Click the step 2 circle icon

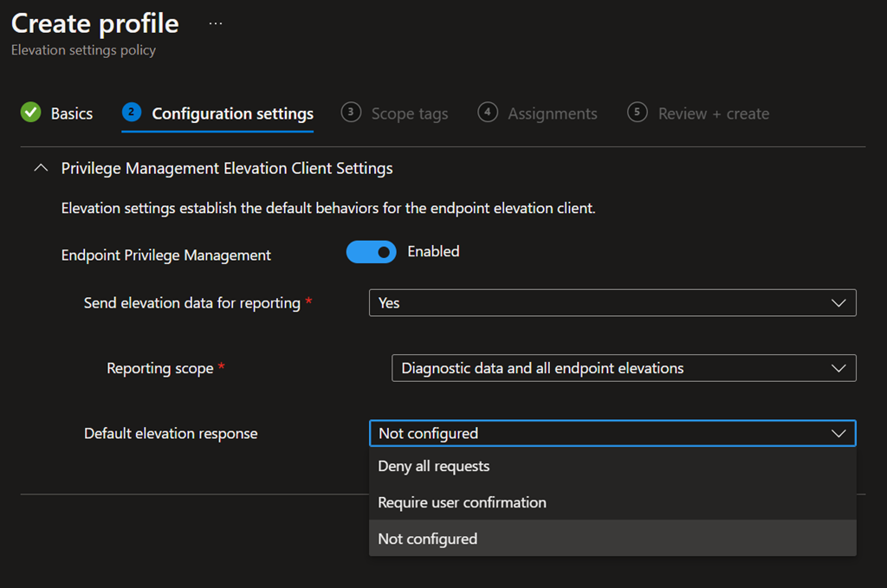click(x=132, y=113)
